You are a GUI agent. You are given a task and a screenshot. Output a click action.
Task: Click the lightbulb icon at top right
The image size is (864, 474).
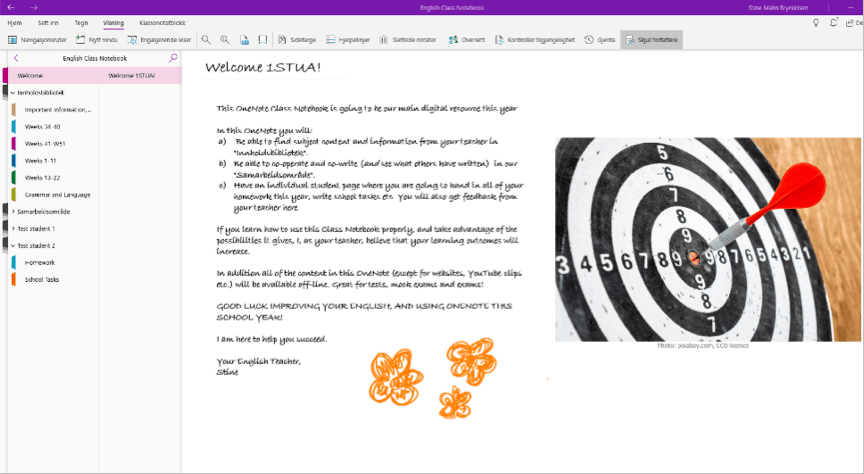[816, 22]
